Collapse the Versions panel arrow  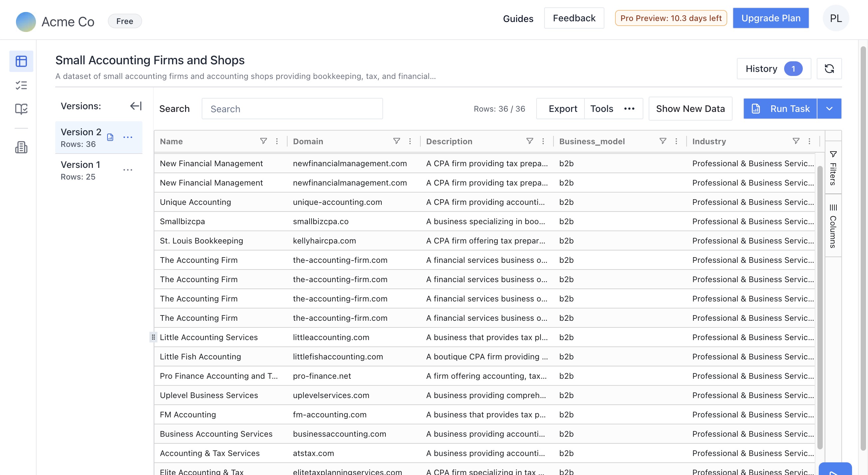click(135, 106)
